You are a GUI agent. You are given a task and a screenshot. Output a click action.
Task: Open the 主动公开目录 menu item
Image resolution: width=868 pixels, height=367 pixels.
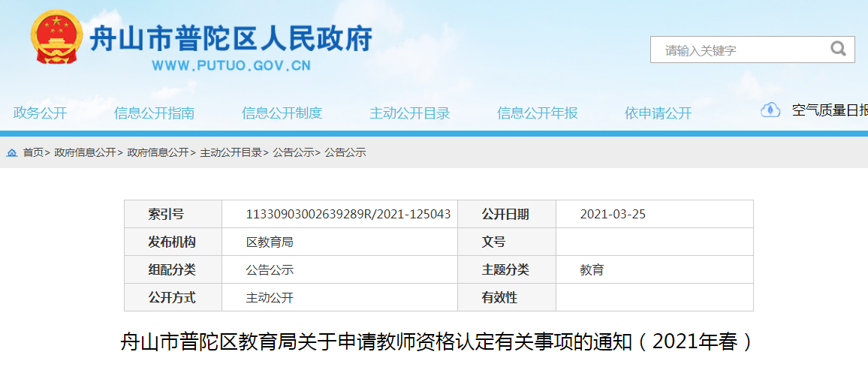coord(410,113)
